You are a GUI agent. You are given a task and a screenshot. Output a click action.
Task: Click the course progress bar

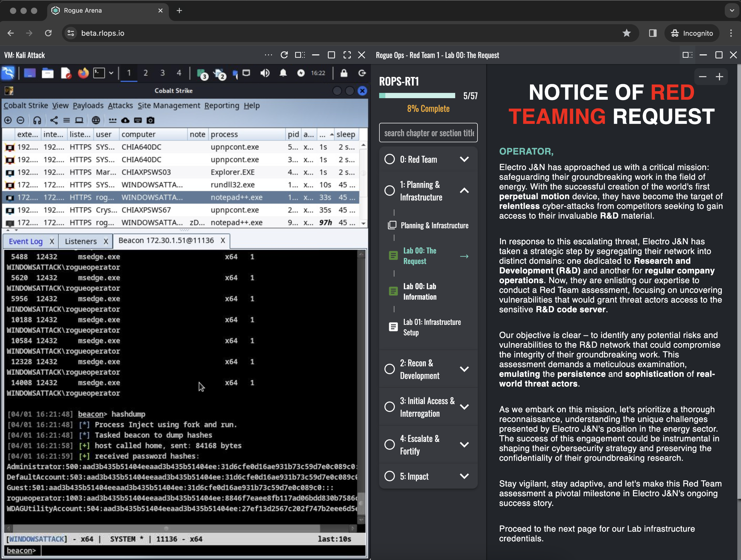(x=417, y=96)
